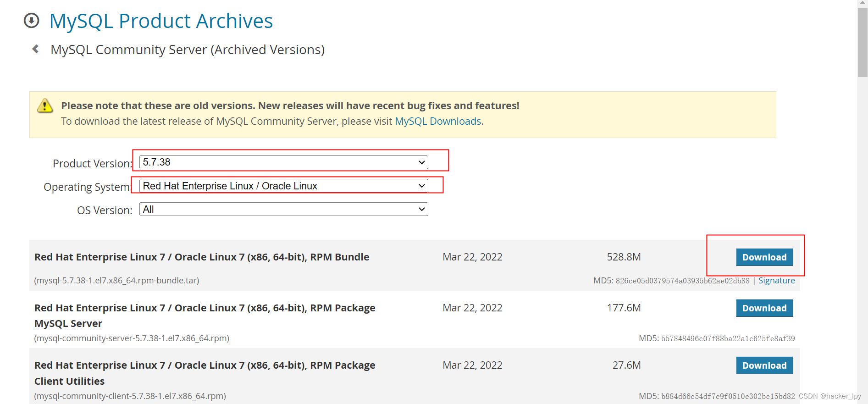The width and height of the screenshot is (868, 404).
Task: Click the OS Version label
Action: click(105, 210)
